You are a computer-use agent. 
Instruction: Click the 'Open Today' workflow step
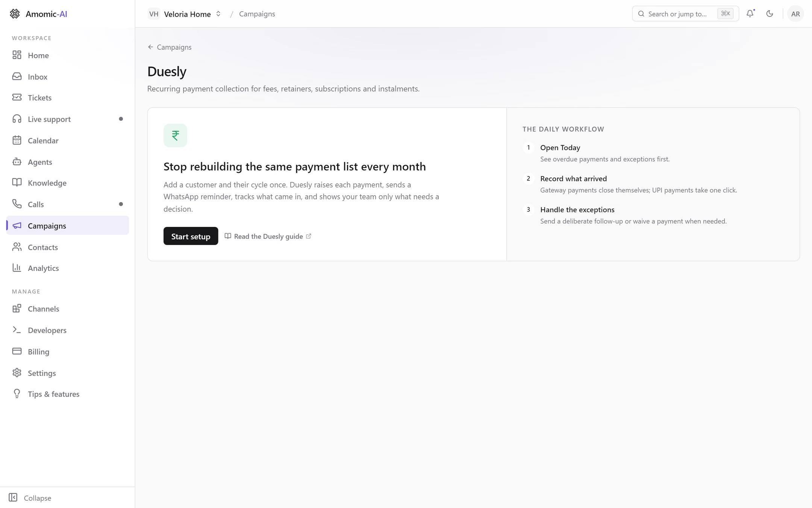(560, 148)
